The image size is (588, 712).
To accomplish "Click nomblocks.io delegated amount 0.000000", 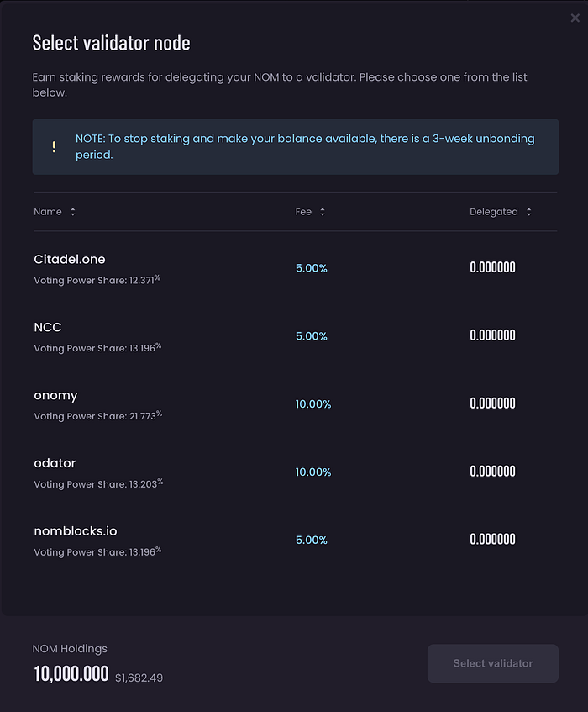I will (492, 540).
